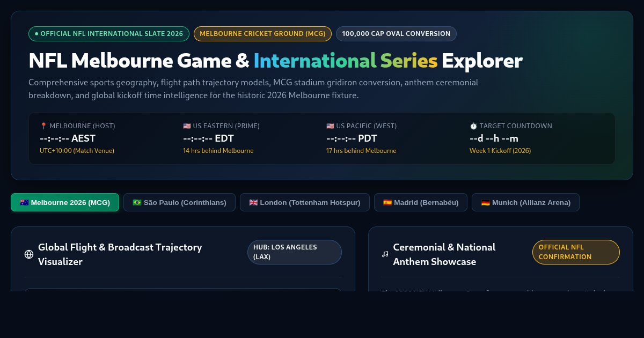The image size is (644, 338).
Task: Click the US flag icon beside US Eastern (Prime)
Action: pos(187,126)
